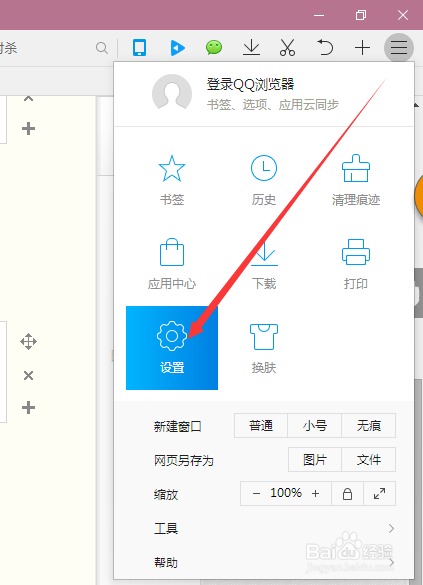
Task: Open a new 小号 window
Action: [314, 425]
